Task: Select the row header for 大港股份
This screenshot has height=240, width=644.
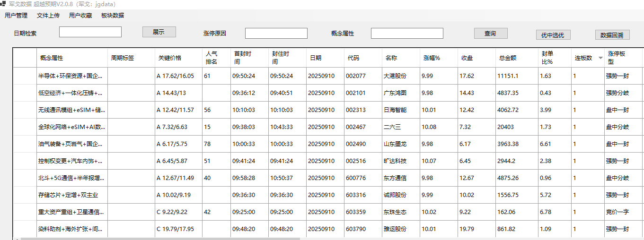Action: click(x=25, y=76)
